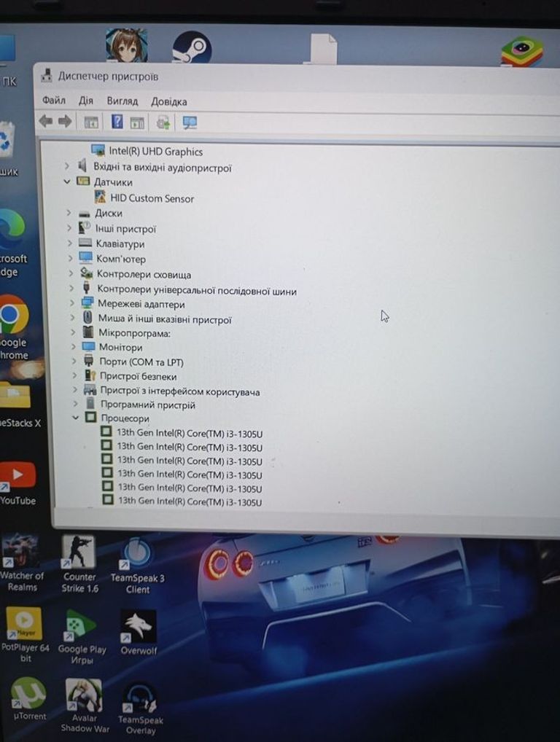Expand the Контролери сховища node

71,273
